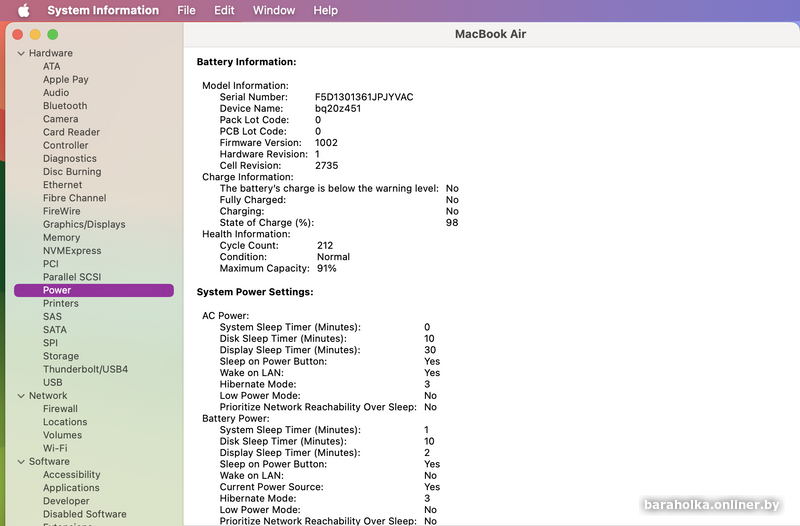800x526 pixels.
Task: Select USB in the sidebar
Action: tap(53, 382)
